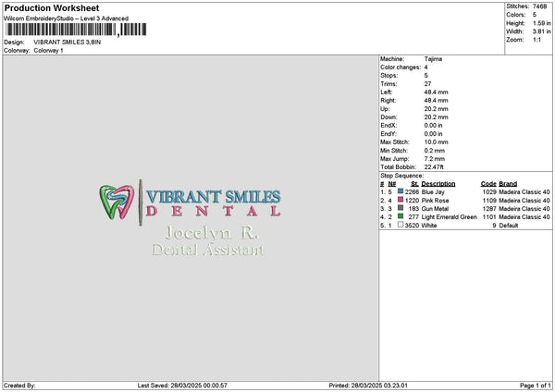Click the Max Stitch value 10.0 mm
This screenshot has width=555, height=392.
pos(436,142)
